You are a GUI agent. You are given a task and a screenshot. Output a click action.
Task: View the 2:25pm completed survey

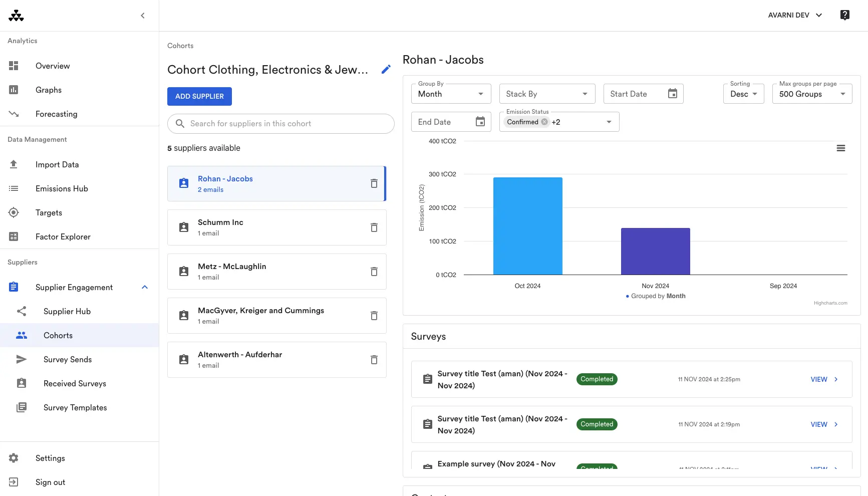tap(824, 379)
